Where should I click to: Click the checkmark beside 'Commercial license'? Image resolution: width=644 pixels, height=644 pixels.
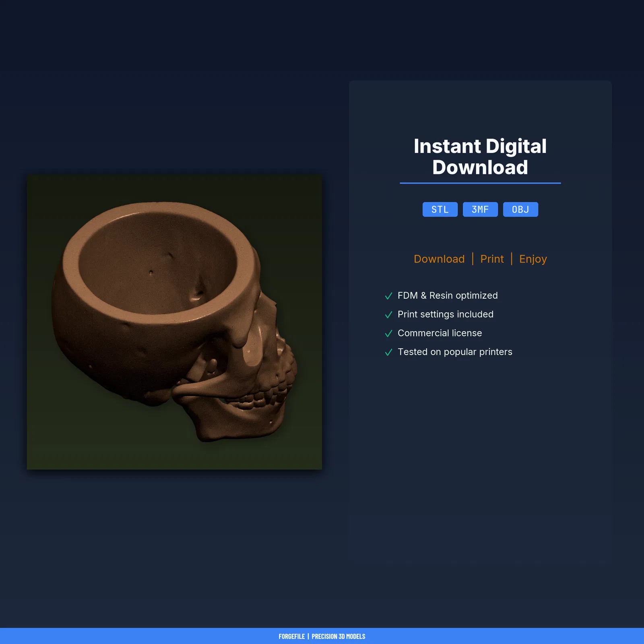(388, 333)
